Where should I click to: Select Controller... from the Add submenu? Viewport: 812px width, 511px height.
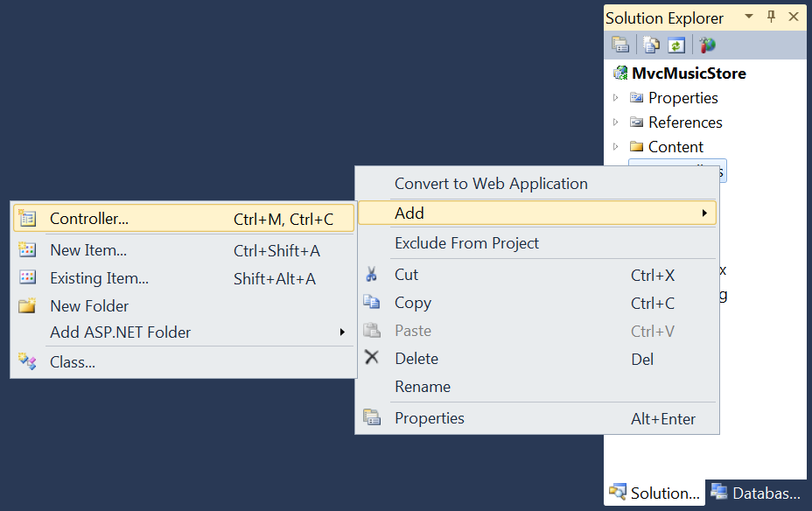(89, 219)
